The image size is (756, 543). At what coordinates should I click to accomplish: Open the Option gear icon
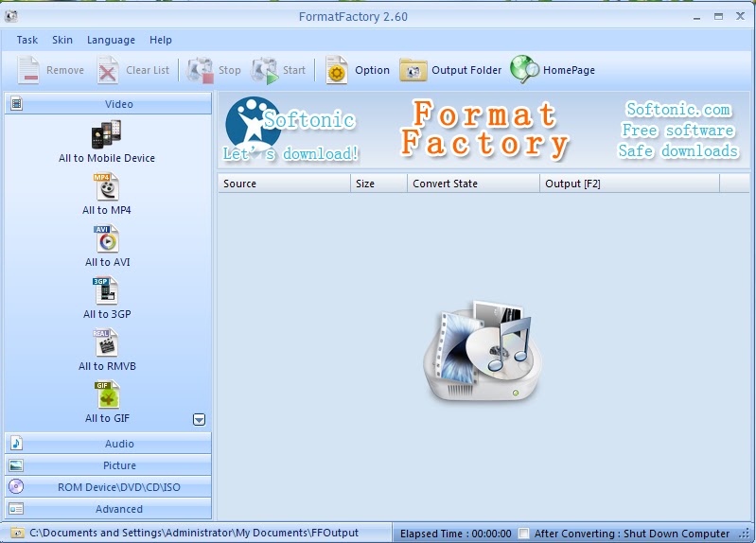pyautogui.click(x=336, y=70)
